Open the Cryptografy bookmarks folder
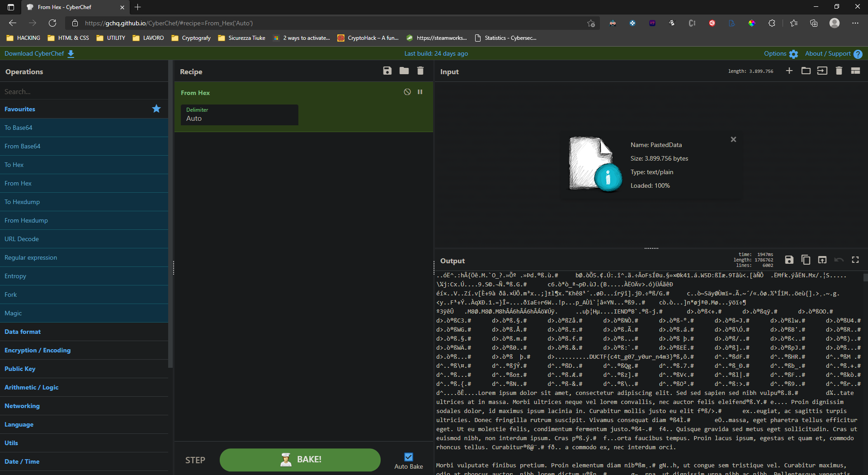 point(191,38)
